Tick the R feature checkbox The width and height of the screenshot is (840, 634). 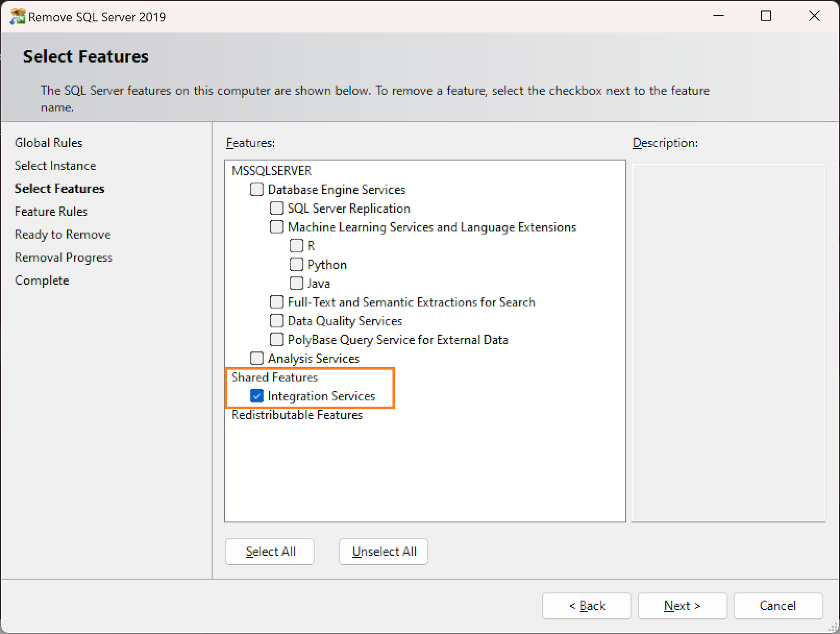click(297, 245)
